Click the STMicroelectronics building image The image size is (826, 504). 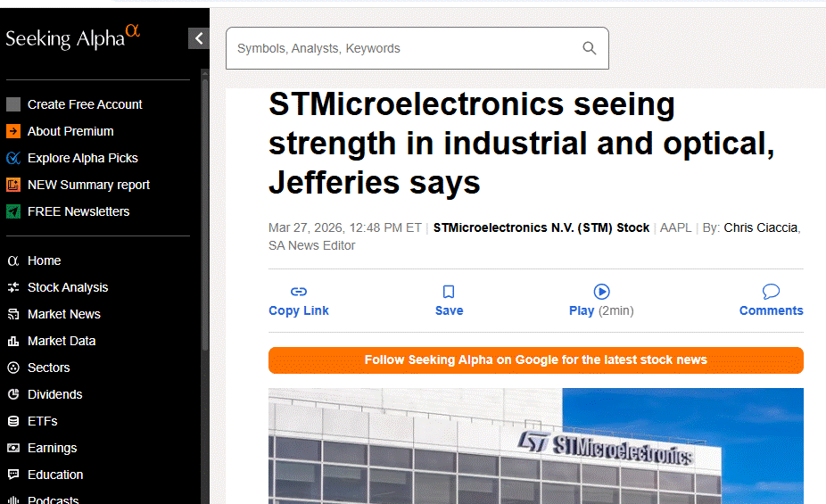[x=535, y=446]
